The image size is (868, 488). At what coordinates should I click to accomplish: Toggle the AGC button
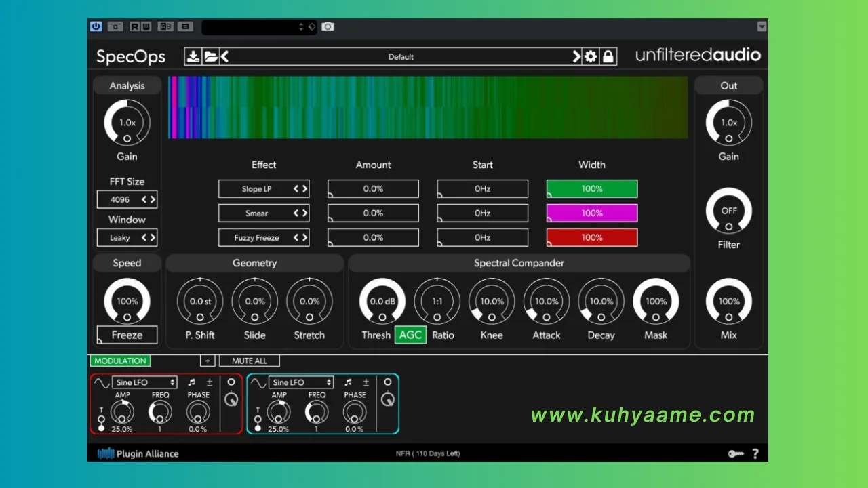[x=410, y=335]
